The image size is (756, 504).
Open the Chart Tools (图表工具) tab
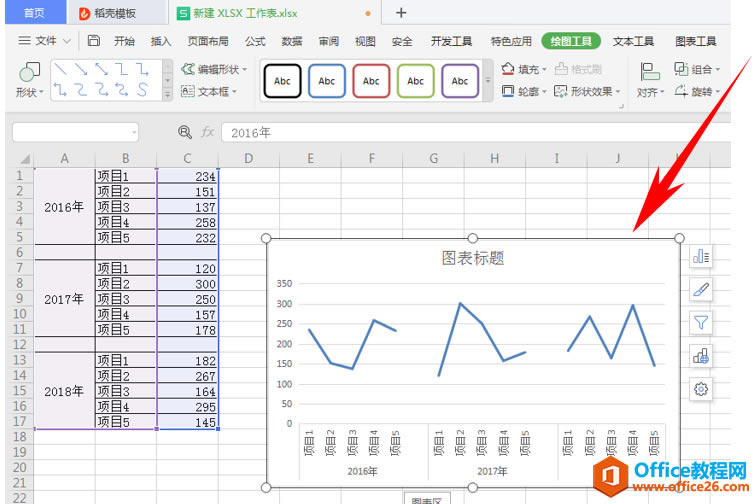tap(695, 41)
